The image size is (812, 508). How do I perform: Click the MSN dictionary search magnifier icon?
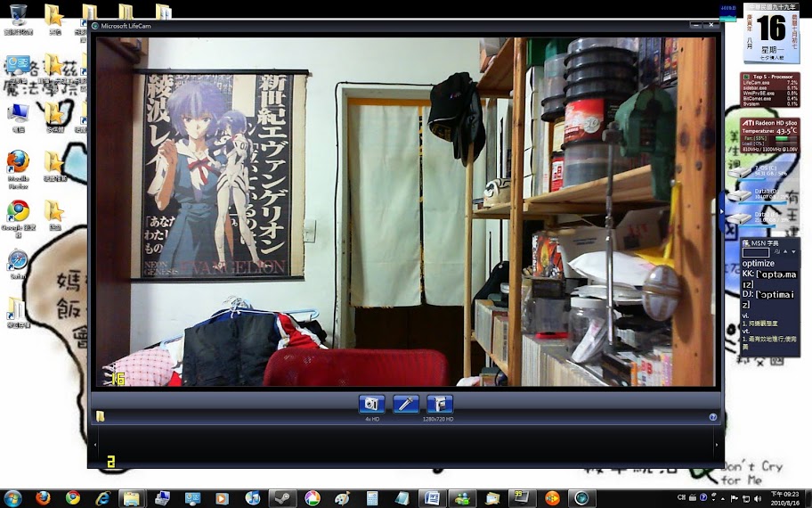tap(776, 252)
